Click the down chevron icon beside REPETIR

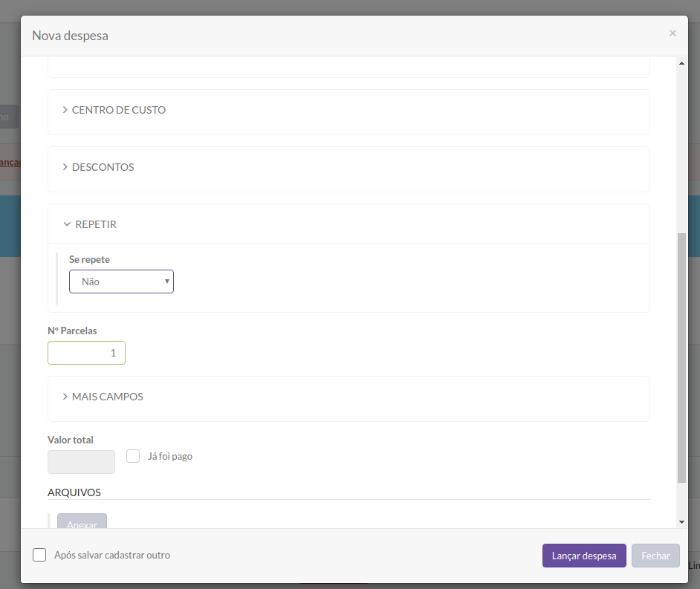[67, 224]
